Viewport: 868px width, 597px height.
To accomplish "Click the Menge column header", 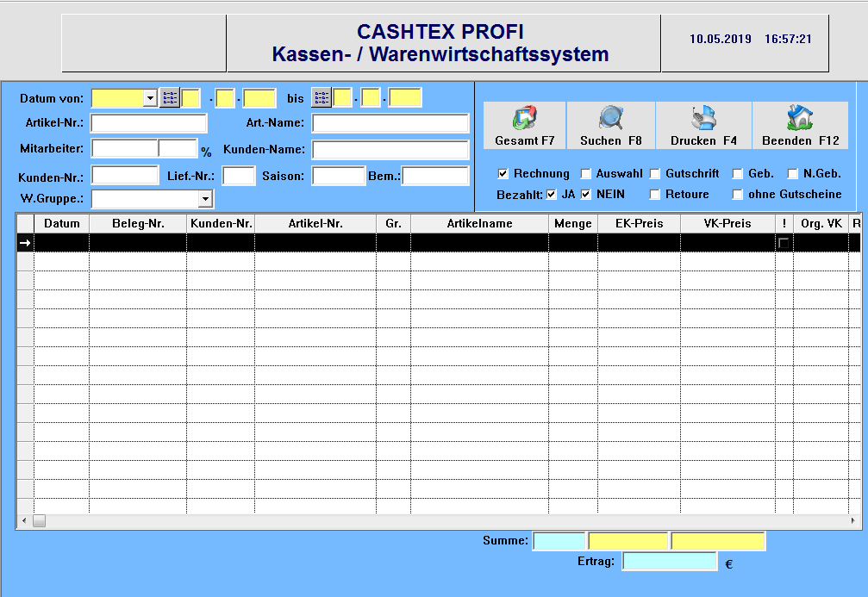I will click(573, 223).
